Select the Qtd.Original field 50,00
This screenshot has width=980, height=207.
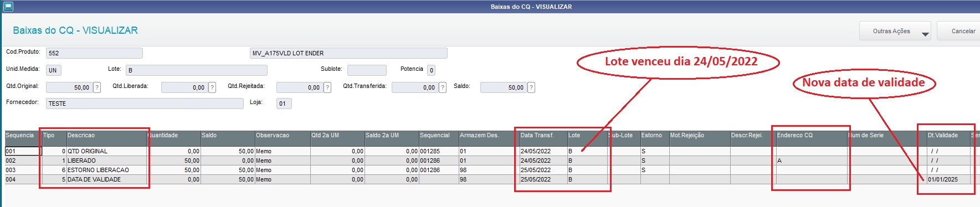pyautogui.click(x=69, y=87)
